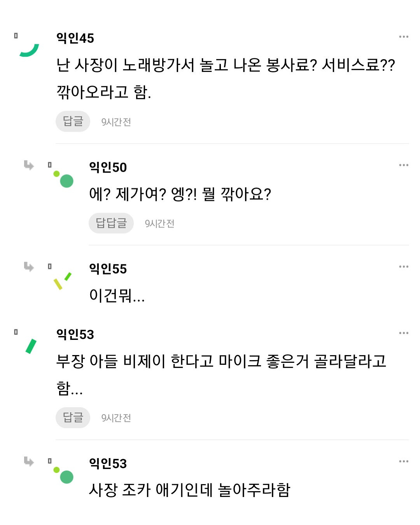This screenshot has height=525, width=420.
Task: Click 익인45's green arc profile avatar
Action: 30,51
